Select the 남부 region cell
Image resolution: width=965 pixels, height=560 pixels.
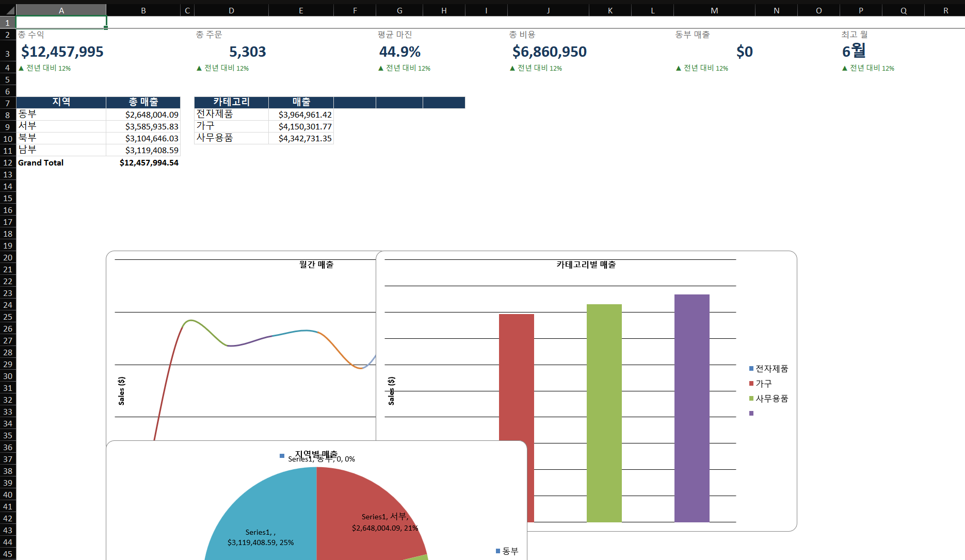(61, 150)
